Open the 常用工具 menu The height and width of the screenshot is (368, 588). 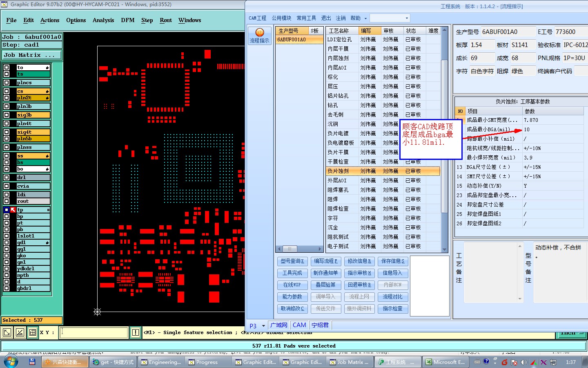click(x=306, y=18)
